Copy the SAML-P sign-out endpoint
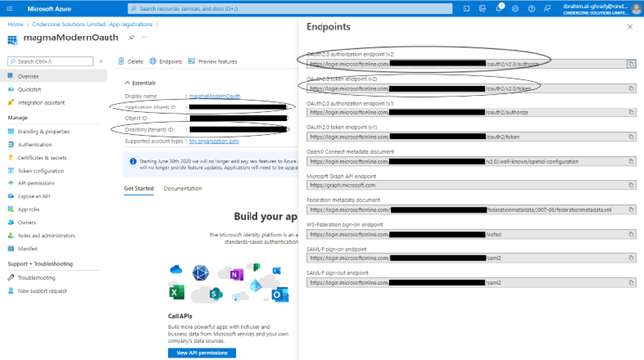This screenshot has width=644, height=360. (631, 282)
